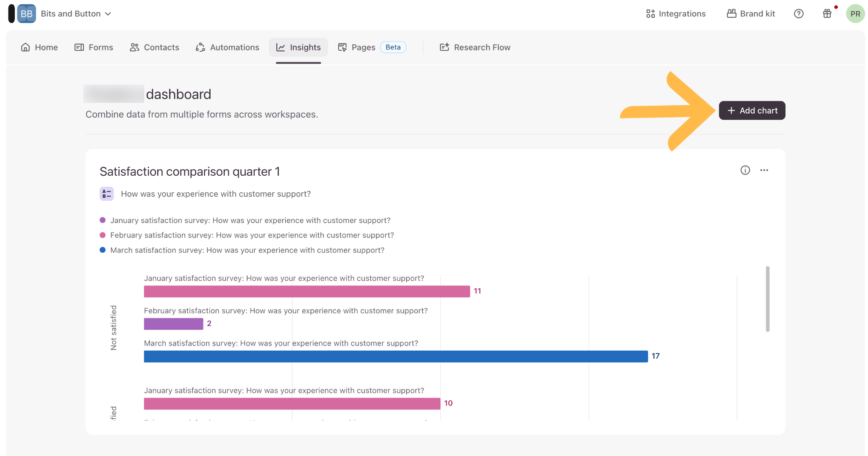
Task: Open the help question mark icon
Action: click(798, 14)
